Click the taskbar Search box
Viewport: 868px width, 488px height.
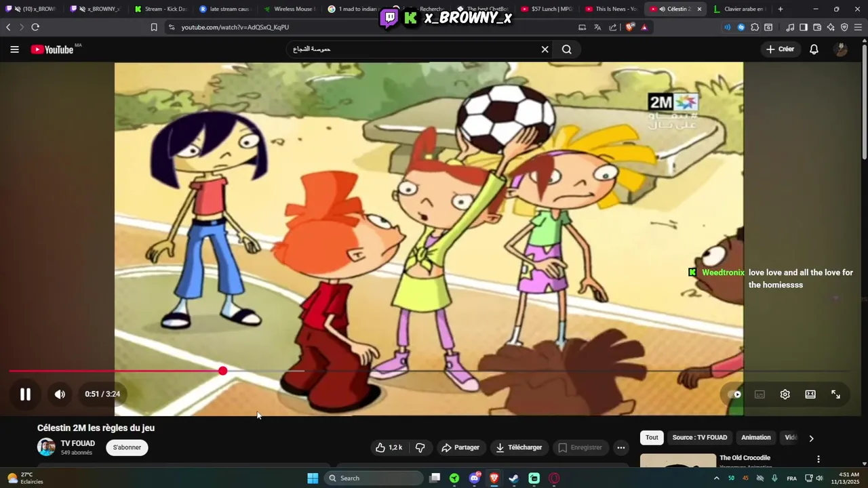coord(373,478)
